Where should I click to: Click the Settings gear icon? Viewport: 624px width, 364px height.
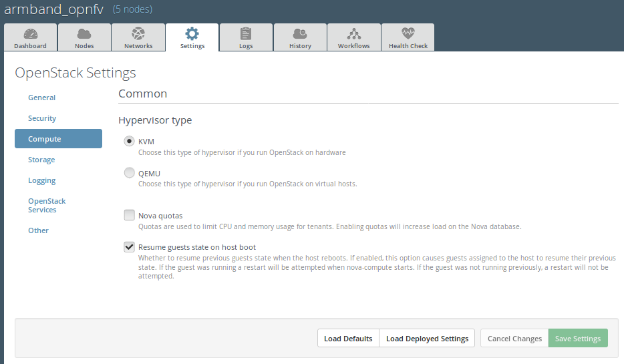click(192, 33)
